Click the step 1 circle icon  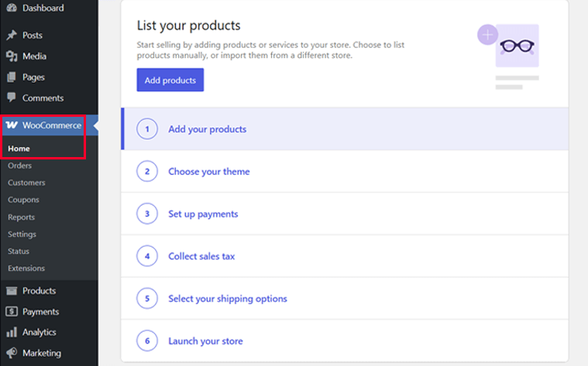click(x=147, y=129)
